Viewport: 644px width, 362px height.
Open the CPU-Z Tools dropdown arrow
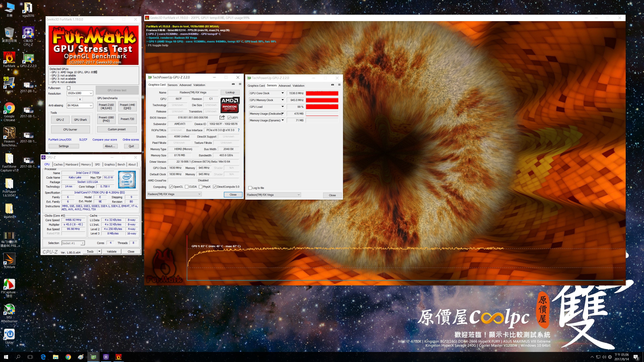(99, 252)
